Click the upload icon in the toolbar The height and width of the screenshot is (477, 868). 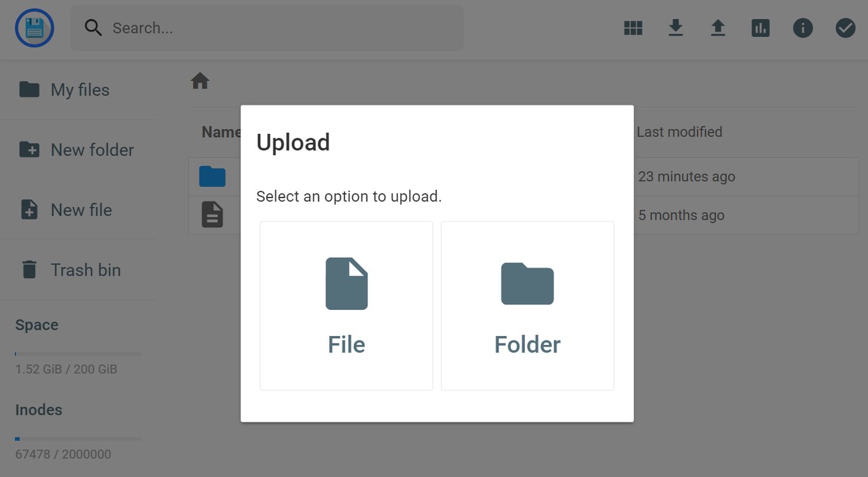(718, 28)
